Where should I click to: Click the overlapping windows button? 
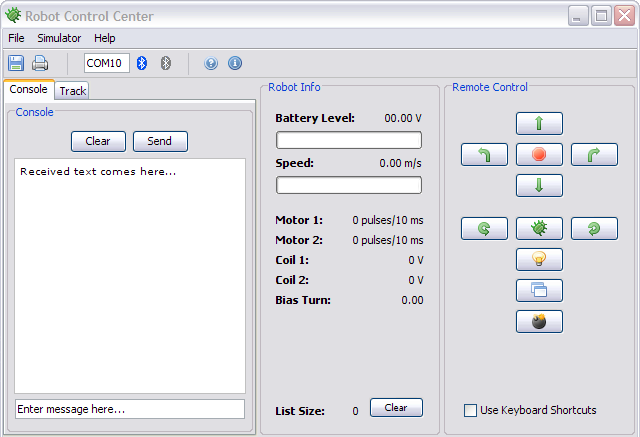tap(539, 291)
